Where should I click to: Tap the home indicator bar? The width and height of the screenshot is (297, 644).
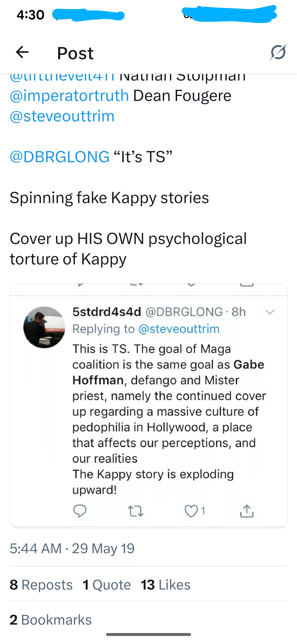coord(148,634)
